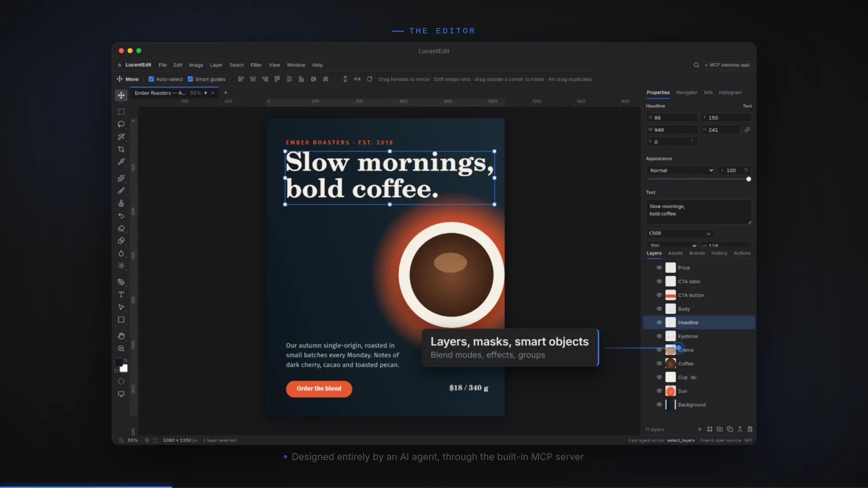
Task: Select the Eyedropper tool
Action: point(121,162)
